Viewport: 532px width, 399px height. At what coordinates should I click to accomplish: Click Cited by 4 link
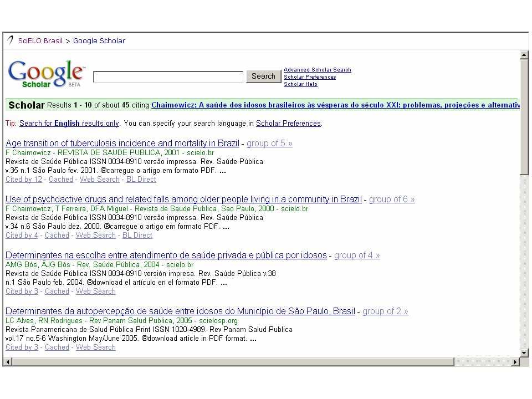(22, 235)
